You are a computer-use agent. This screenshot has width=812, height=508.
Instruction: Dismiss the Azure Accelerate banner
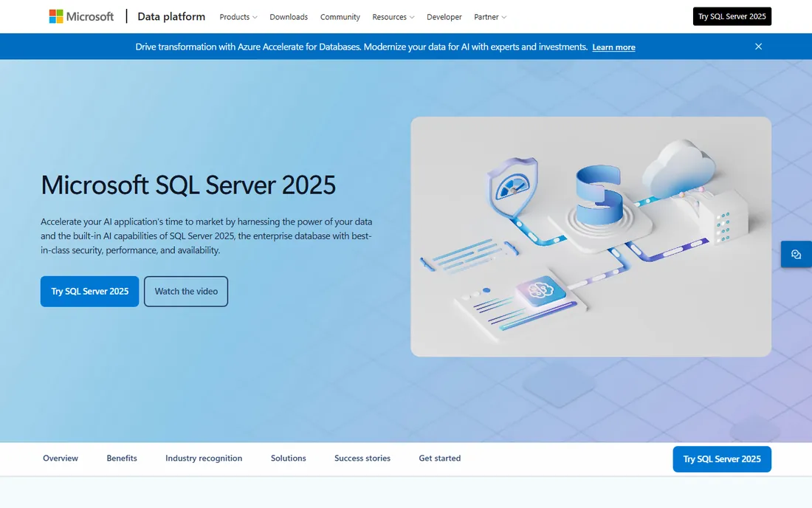[758, 47]
